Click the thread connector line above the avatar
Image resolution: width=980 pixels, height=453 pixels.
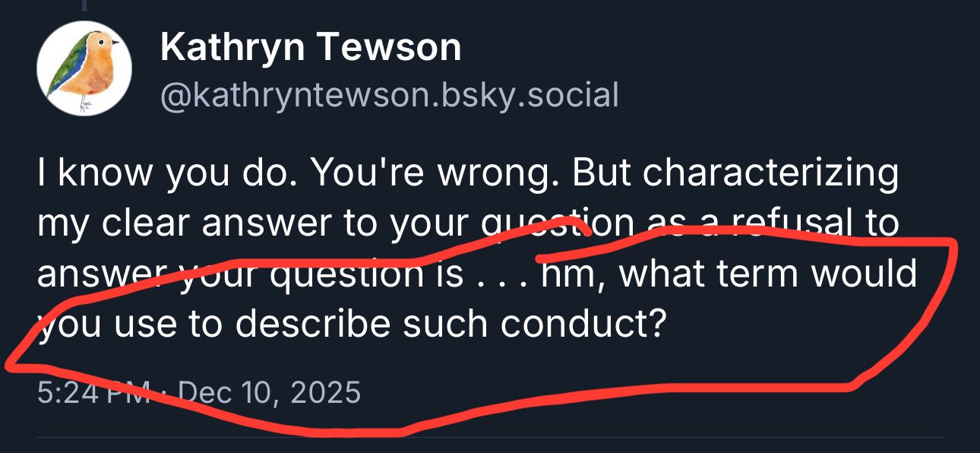pyautogui.click(x=85, y=6)
